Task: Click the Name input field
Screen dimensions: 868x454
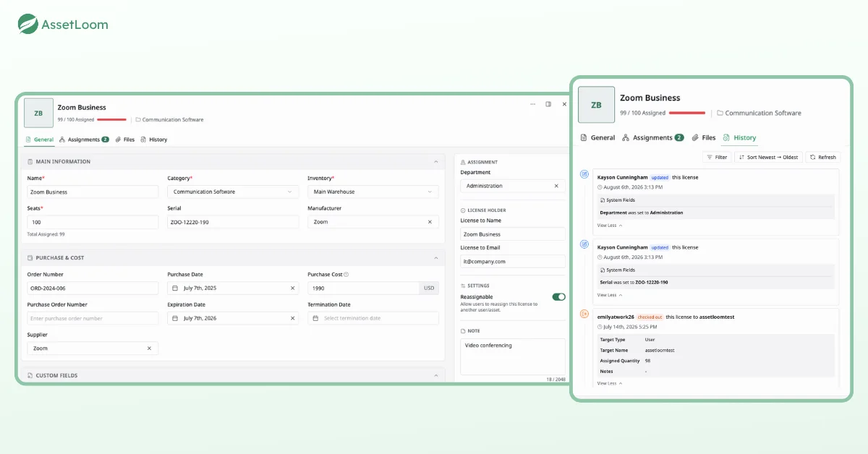Action: click(x=93, y=192)
